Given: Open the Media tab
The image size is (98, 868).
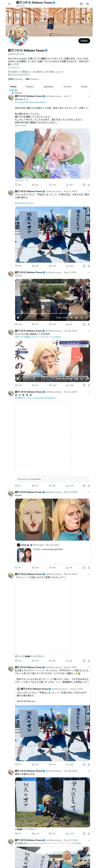Looking at the screenshot, I should pyautogui.click(x=84, y=87).
